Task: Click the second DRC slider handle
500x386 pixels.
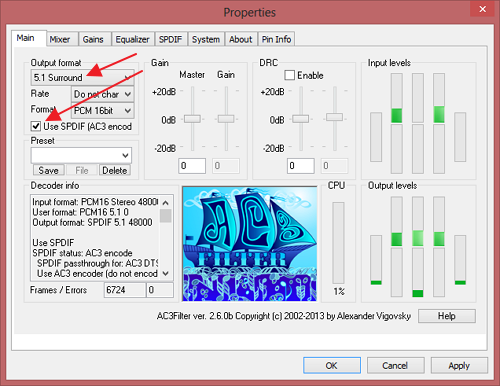Action: [x=334, y=117]
